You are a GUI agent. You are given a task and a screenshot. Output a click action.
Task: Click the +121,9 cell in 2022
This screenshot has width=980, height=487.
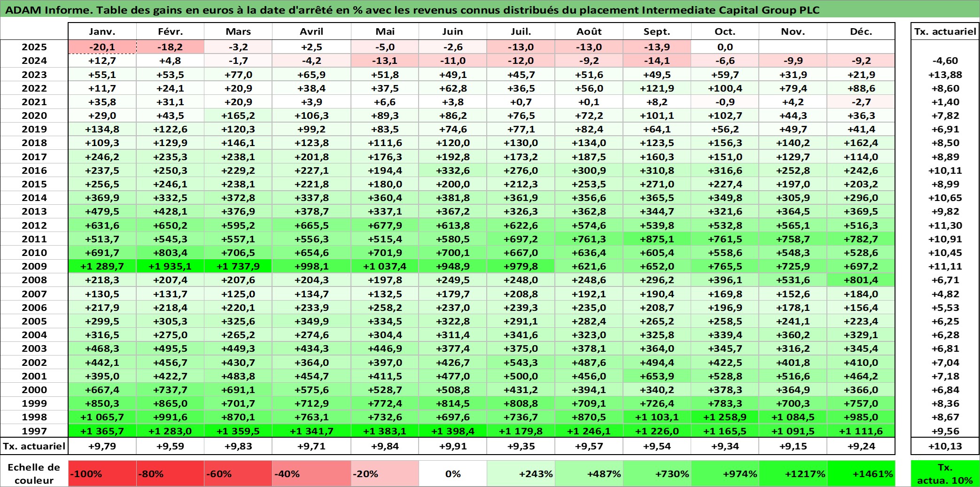[657, 88]
